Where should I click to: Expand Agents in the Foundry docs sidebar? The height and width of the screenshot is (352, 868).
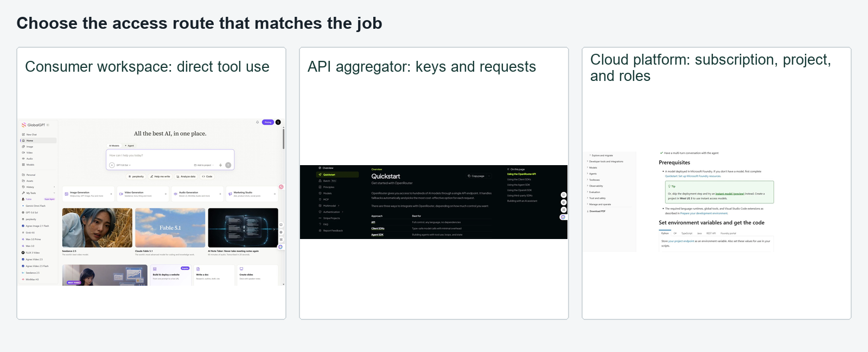tap(592, 174)
